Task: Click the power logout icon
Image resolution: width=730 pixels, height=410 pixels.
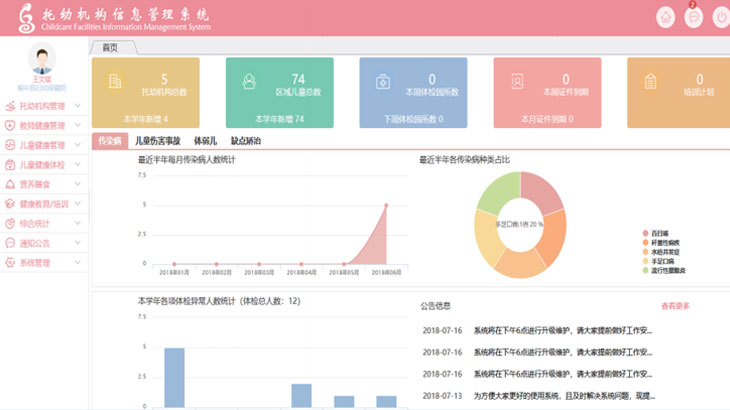Action: pyautogui.click(x=720, y=17)
